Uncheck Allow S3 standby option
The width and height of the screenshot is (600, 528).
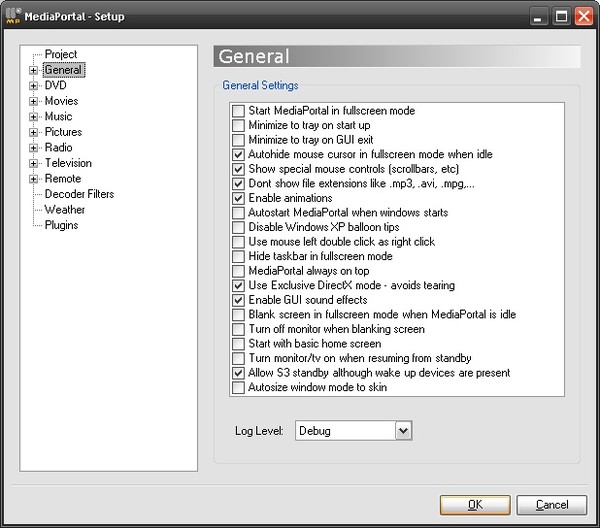pos(238,373)
